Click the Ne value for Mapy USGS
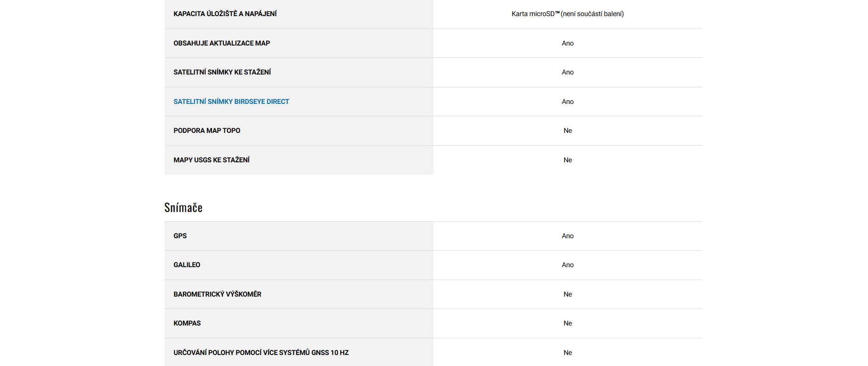Screen dimensions: 868x366 (568, 160)
